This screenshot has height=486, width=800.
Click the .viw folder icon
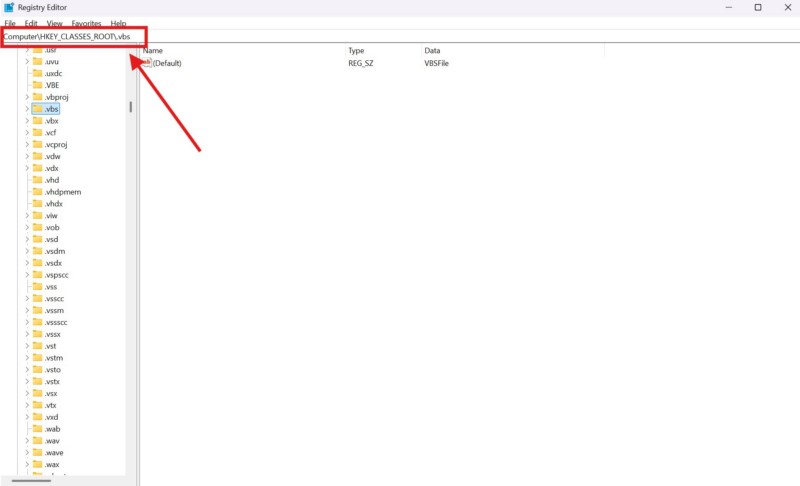click(x=37, y=215)
